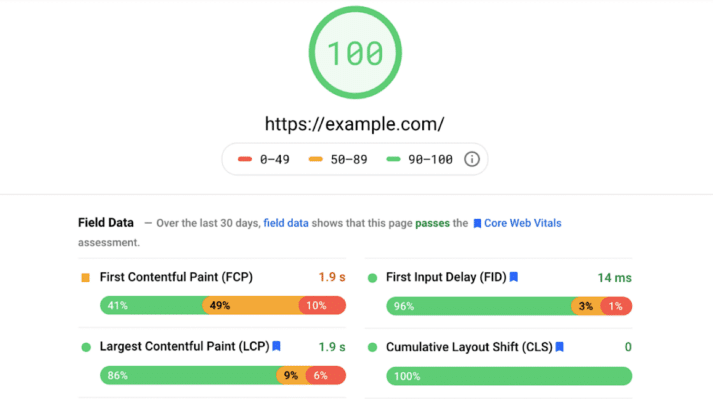Click the bookmark icon before Core Web Vitals
The height and width of the screenshot is (399, 713).
(477, 223)
